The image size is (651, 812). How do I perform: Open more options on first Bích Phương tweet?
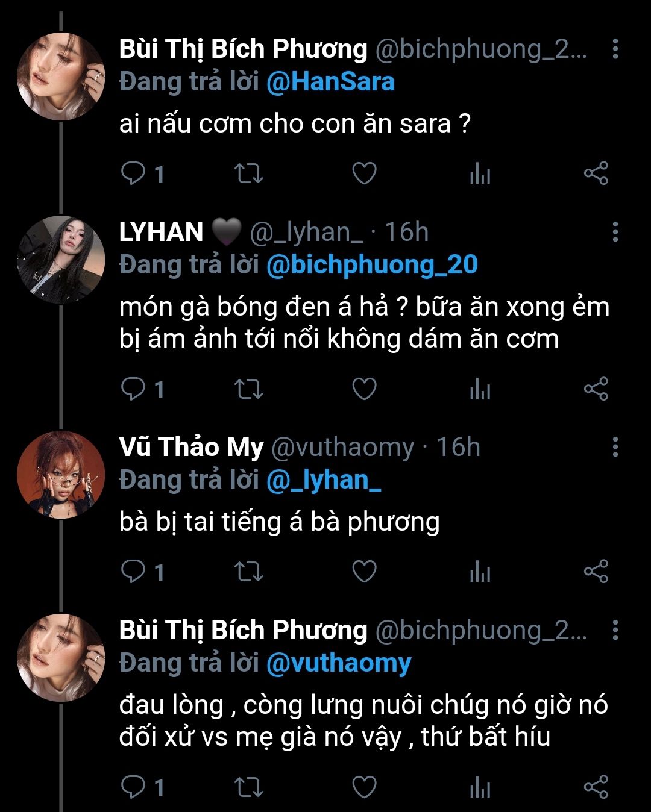(x=615, y=49)
